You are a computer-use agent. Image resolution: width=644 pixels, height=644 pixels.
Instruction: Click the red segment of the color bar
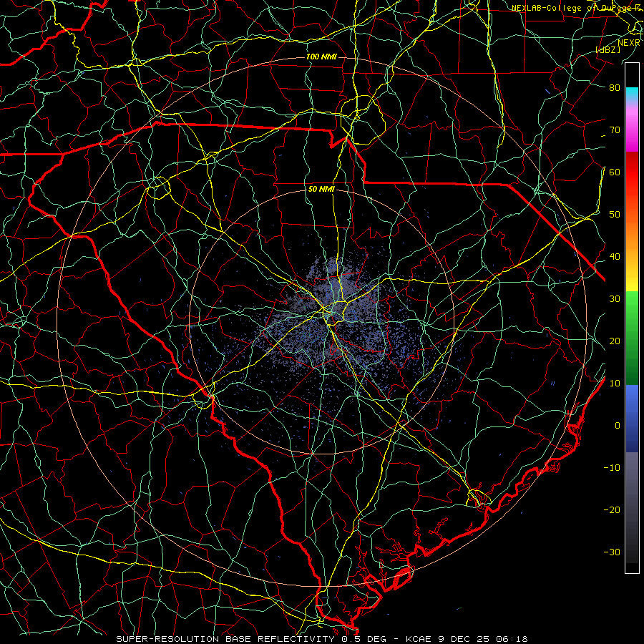tap(632, 172)
